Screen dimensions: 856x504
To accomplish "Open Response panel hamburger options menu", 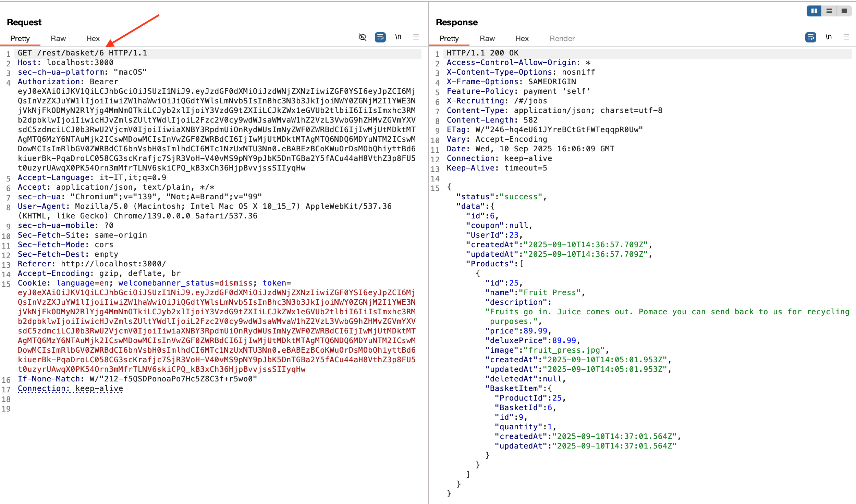I will 846,37.
